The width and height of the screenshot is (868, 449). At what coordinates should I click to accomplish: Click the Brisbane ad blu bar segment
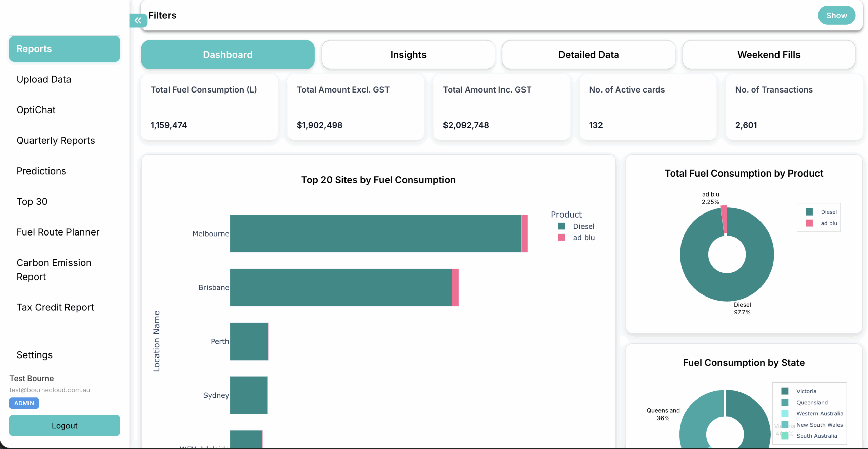pos(455,288)
